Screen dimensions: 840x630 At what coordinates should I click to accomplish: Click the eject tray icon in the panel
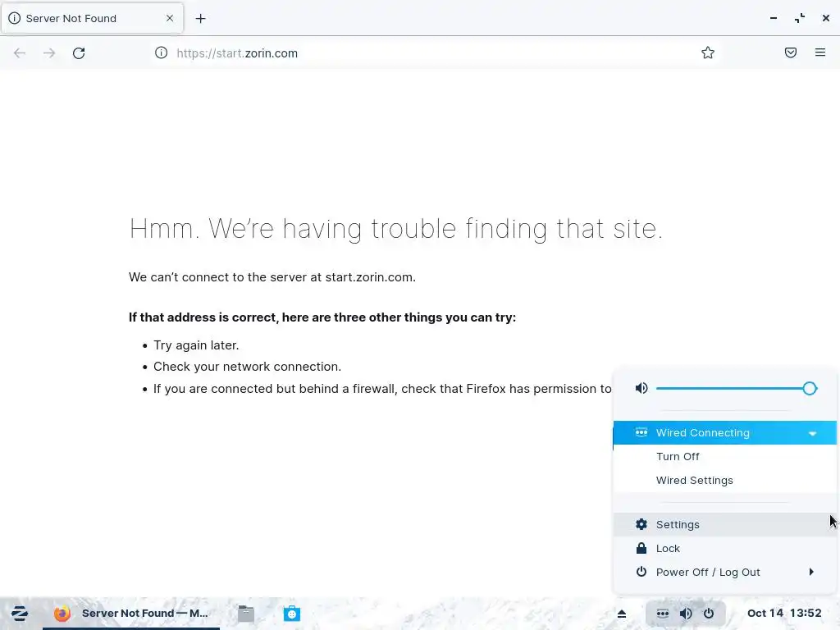pos(622,614)
